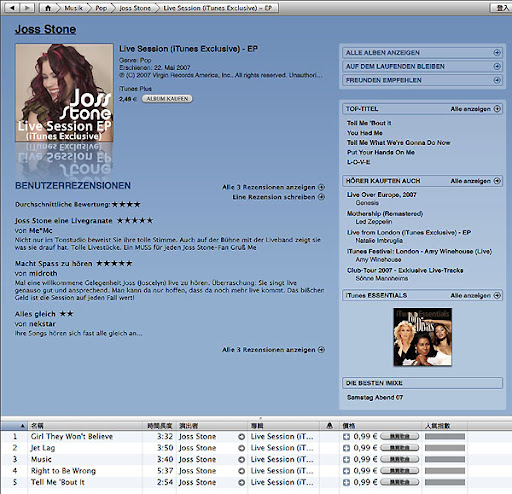Go to the iTunes Store home icon

click(48, 8)
